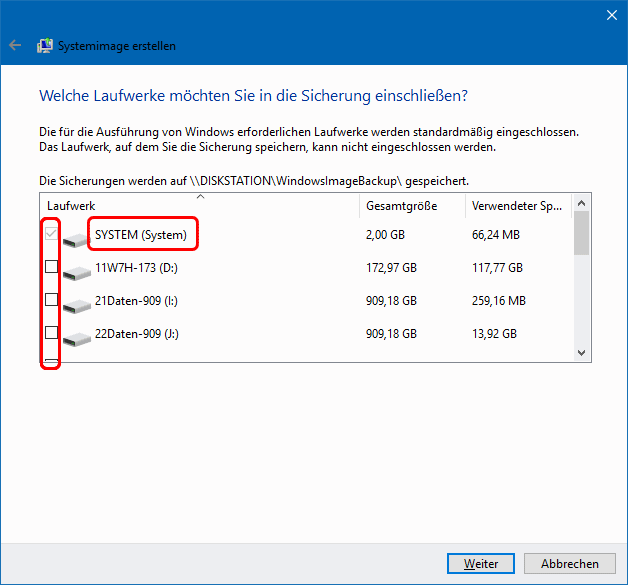Click the 21Daten-909 (I:) drive icon
This screenshot has height=585, width=628.
coord(76,304)
